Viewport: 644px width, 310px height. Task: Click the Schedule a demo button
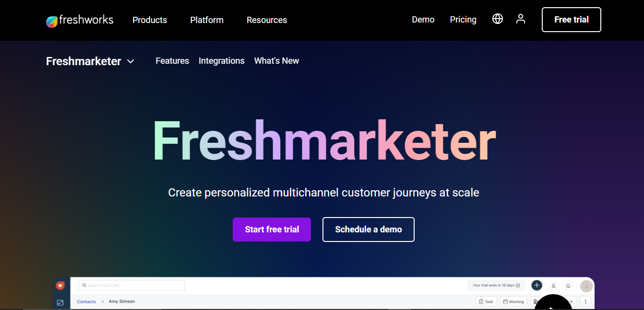pos(368,230)
